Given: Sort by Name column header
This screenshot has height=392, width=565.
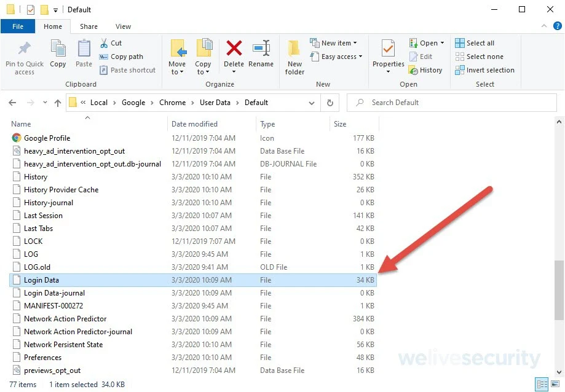Looking at the screenshot, I should pos(87,124).
